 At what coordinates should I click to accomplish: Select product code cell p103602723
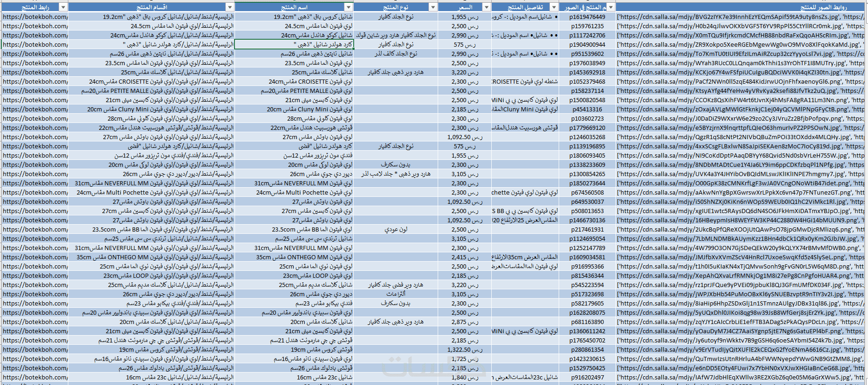tap(587, 118)
